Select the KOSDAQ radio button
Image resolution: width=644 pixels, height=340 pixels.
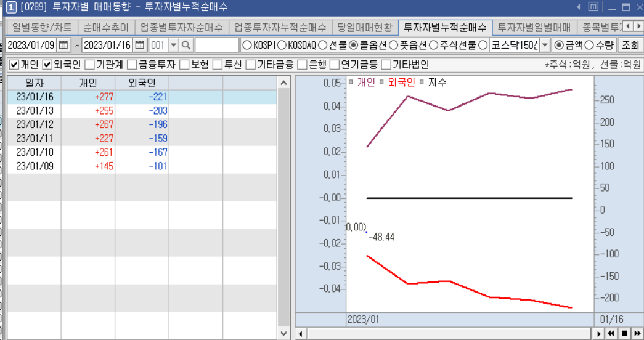282,45
